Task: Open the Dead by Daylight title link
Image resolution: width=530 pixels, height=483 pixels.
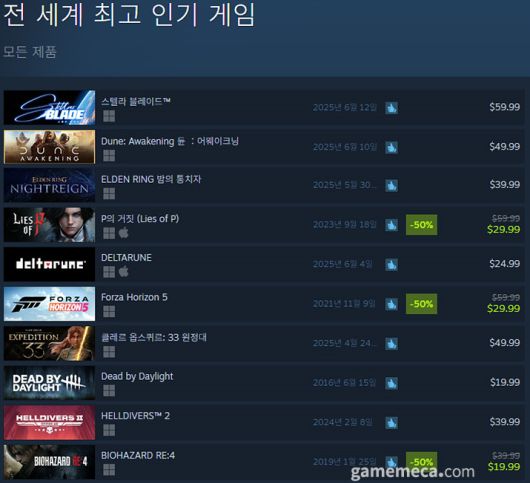Action: pos(137,376)
